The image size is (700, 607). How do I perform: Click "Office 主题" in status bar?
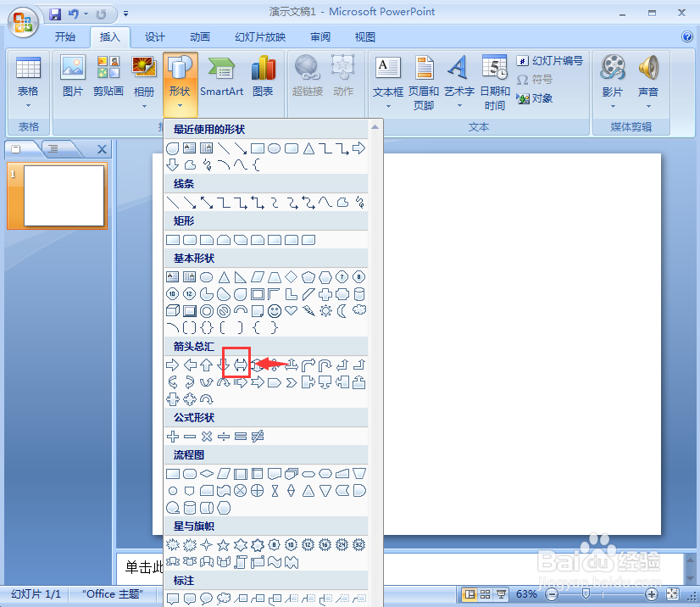pos(113,594)
